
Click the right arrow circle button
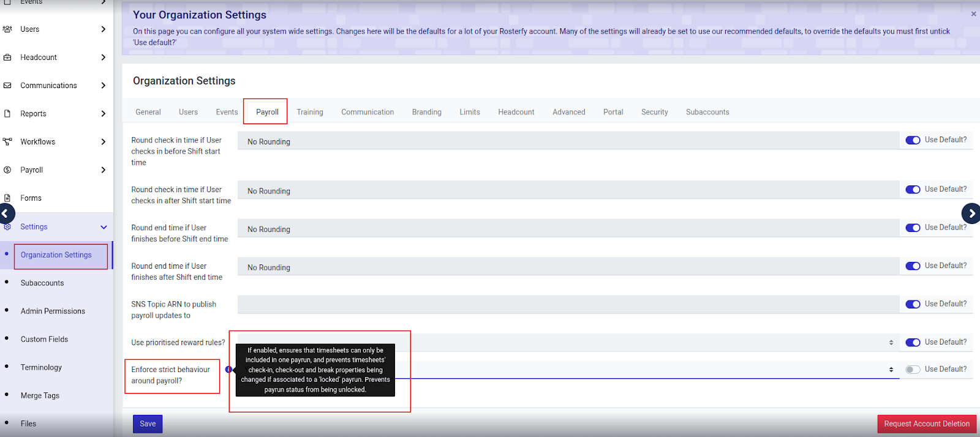(x=971, y=214)
